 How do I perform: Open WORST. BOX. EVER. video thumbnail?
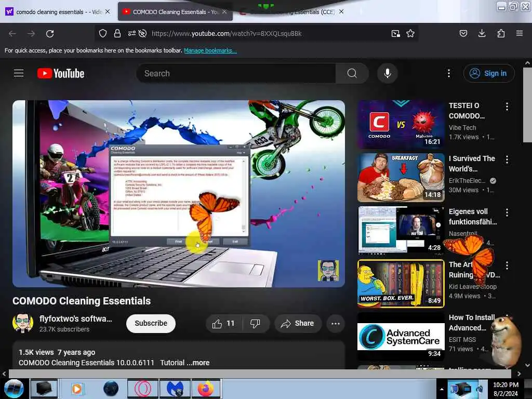(x=401, y=284)
